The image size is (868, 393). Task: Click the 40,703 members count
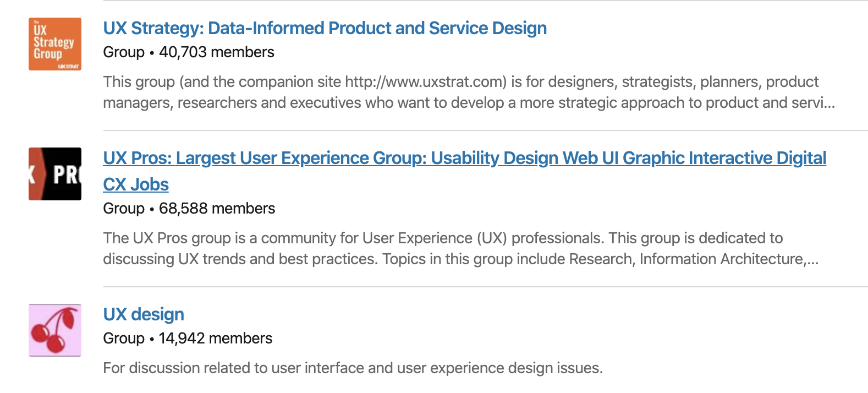point(216,52)
